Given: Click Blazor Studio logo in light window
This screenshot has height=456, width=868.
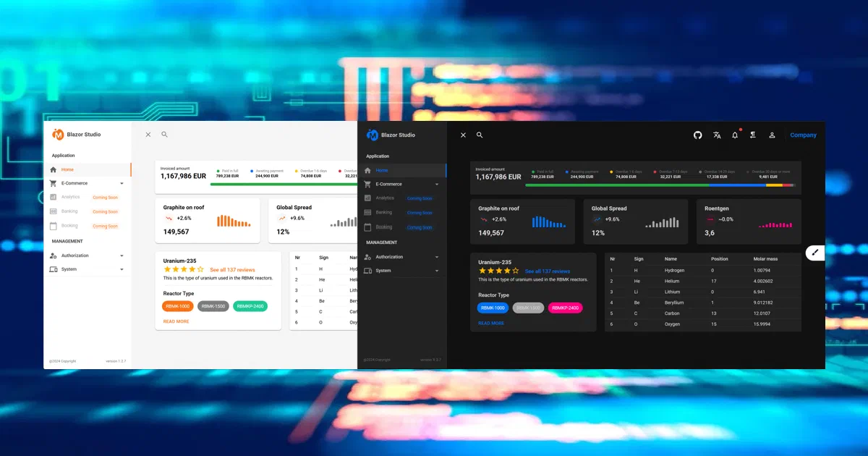Looking at the screenshot, I should coord(59,134).
